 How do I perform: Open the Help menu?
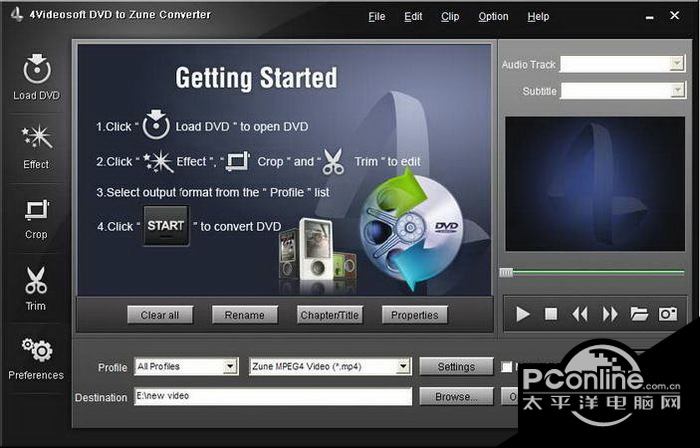[x=538, y=17]
